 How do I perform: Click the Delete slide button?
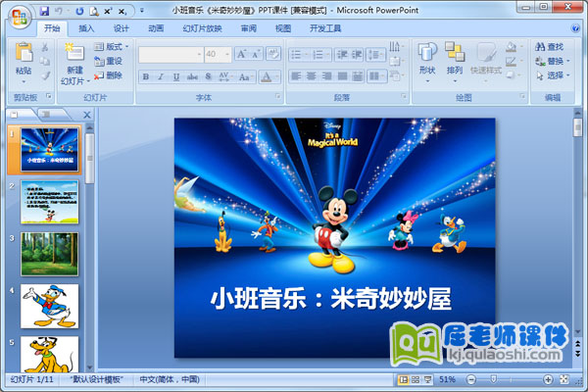108,75
